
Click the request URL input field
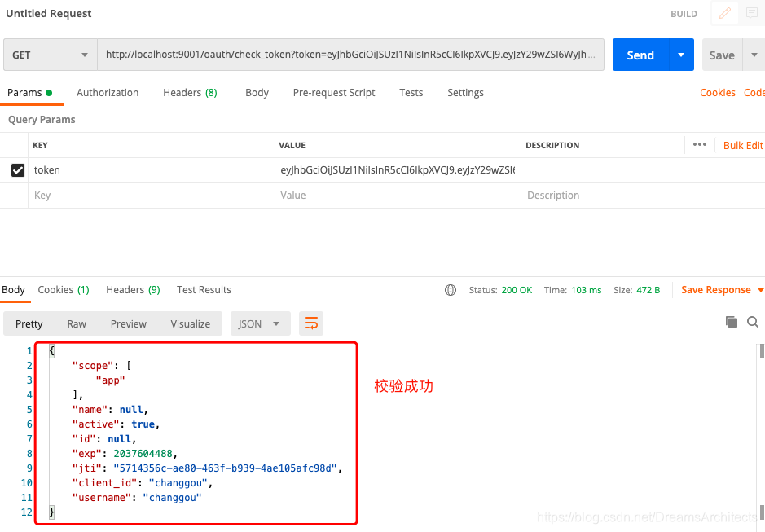point(350,55)
